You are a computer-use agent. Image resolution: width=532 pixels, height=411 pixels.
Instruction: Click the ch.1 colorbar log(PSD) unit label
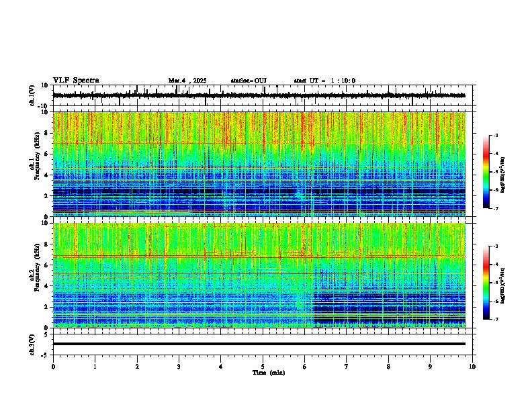click(503, 175)
